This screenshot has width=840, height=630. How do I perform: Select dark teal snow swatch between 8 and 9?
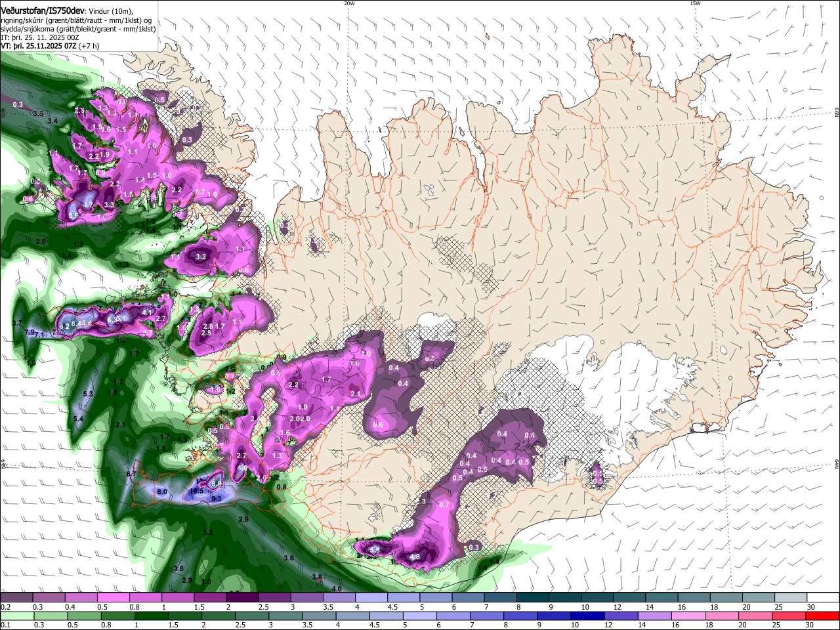pyautogui.click(x=532, y=598)
